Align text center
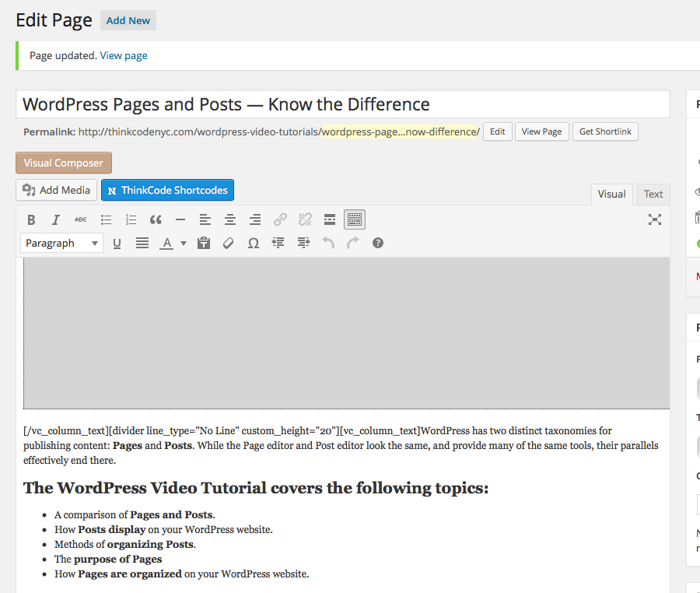700x593 pixels. [230, 219]
